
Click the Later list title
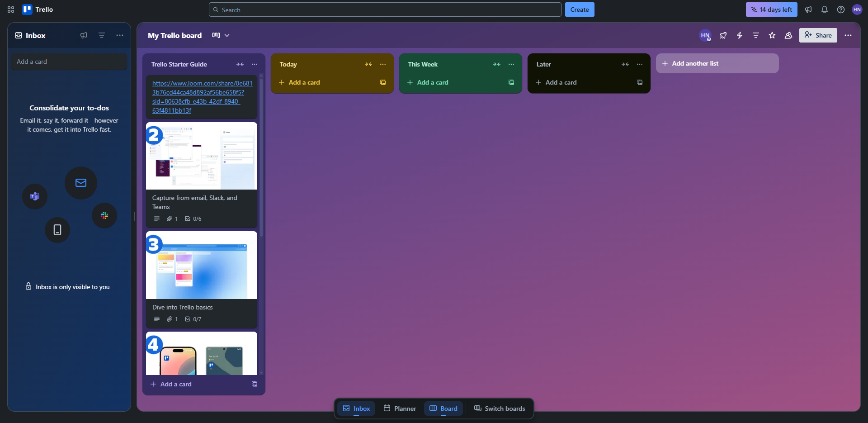pos(544,64)
